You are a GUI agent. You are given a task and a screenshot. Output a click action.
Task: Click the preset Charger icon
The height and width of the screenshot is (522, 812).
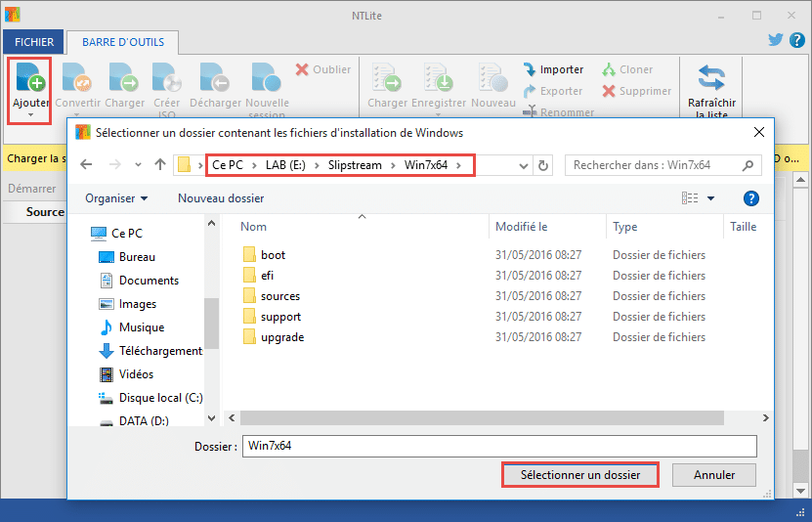pos(387,77)
